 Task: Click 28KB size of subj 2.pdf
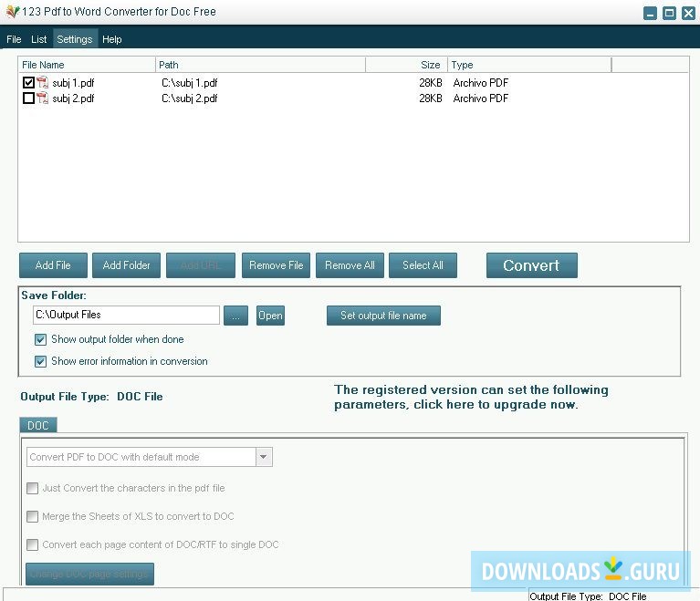click(431, 98)
